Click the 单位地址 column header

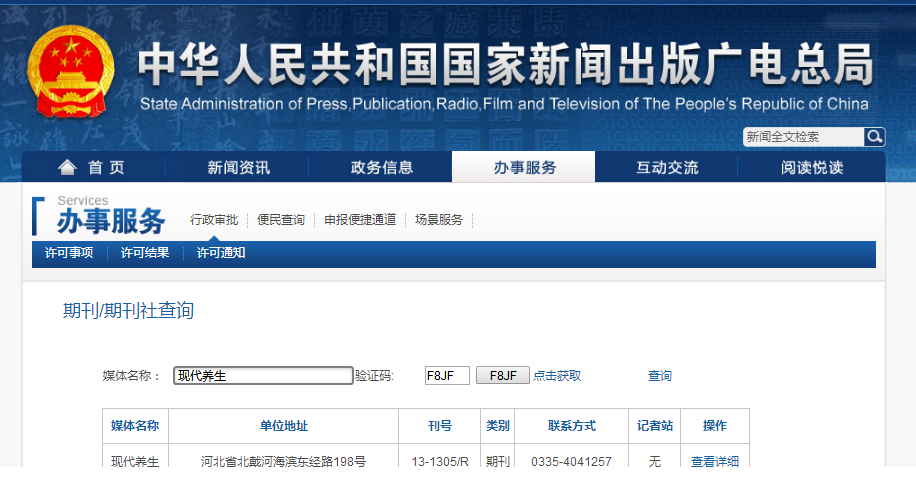[283, 426]
